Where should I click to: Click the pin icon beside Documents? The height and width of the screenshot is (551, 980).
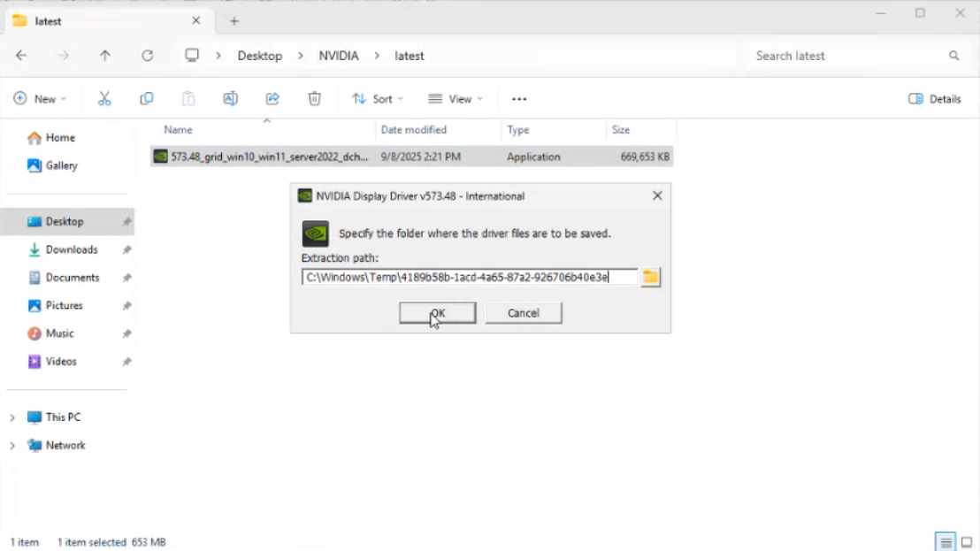click(126, 278)
